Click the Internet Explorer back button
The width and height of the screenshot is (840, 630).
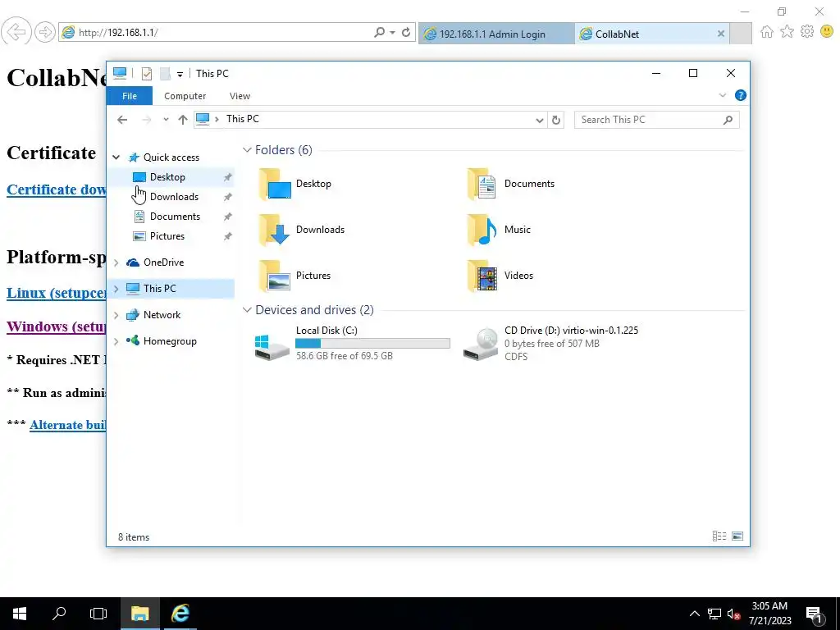click(16, 32)
